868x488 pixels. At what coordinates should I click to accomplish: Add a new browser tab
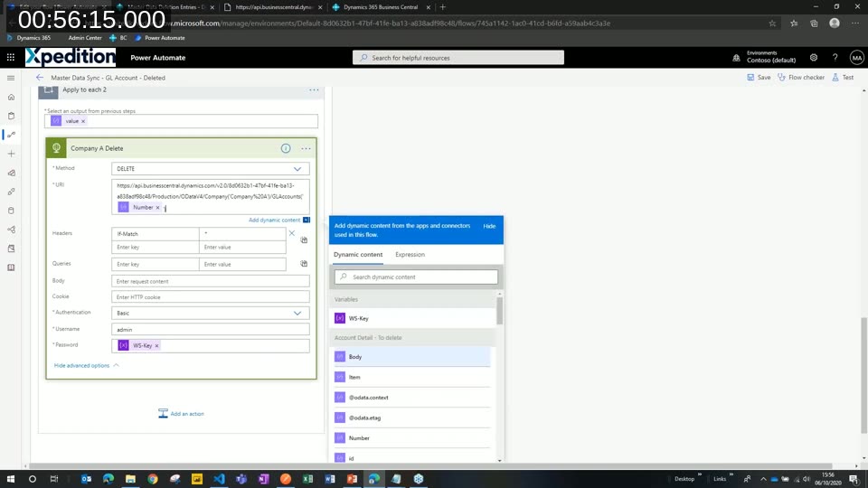443,7
